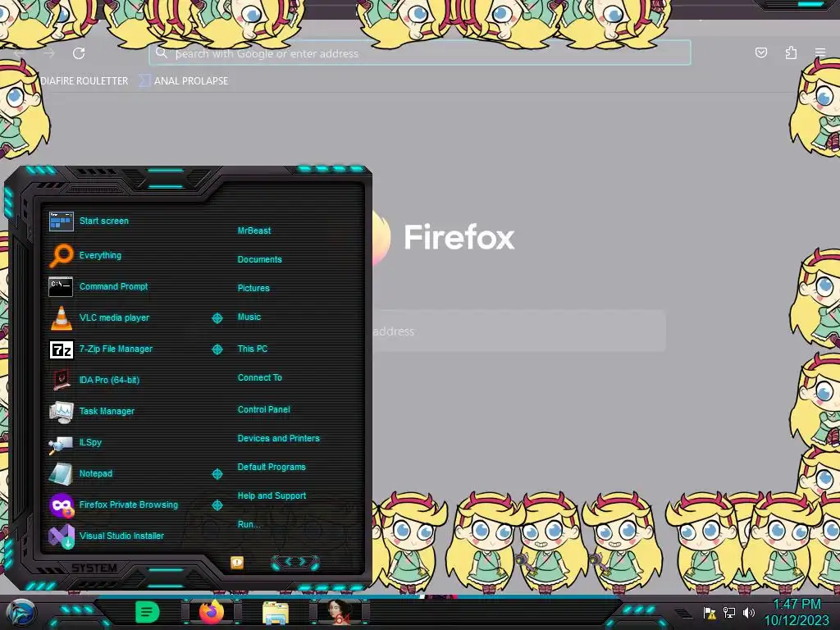Expand VLC media player jump list
This screenshot has width=840, height=630.
tap(217, 318)
